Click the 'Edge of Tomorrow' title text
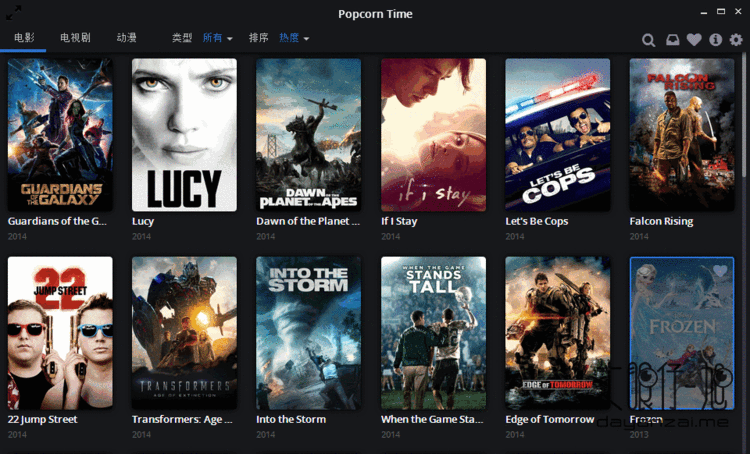Screen dimensions: 750x454 pos(550,420)
